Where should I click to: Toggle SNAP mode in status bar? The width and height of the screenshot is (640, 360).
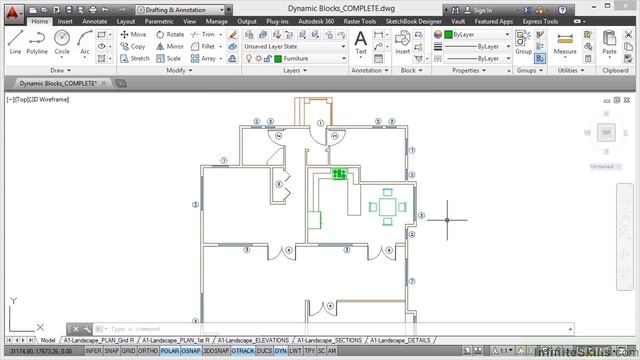(x=111, y=351)
